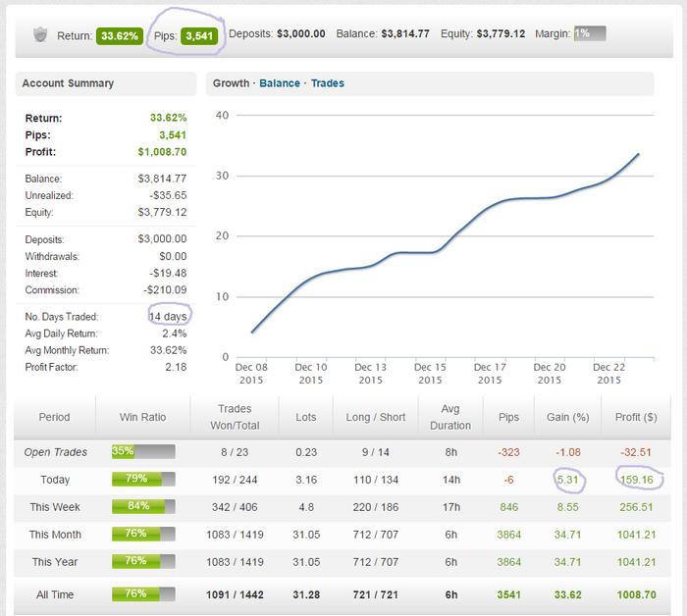Click the Today 79% win ratio bar
687x616 pixels.
[143, 479]
